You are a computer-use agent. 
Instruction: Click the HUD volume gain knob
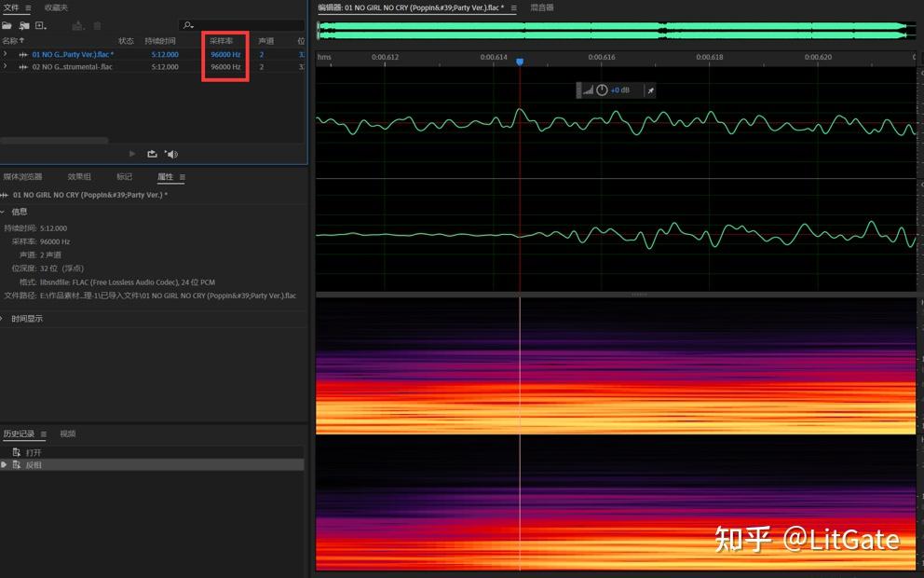coord(602,90)
